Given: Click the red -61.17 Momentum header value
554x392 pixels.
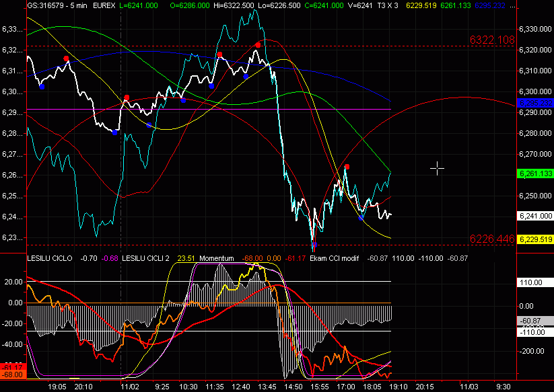Looking at the screenshot, I should coord(296,258).
